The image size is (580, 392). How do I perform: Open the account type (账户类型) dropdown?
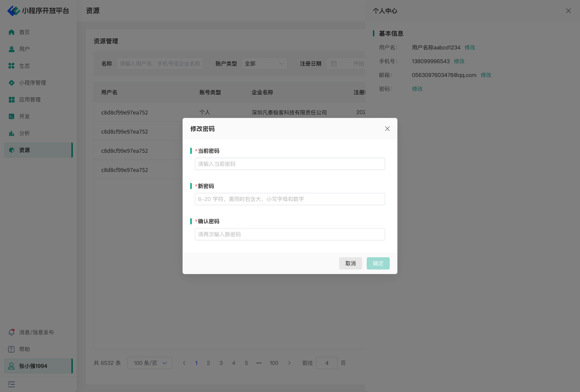[264, 64]
